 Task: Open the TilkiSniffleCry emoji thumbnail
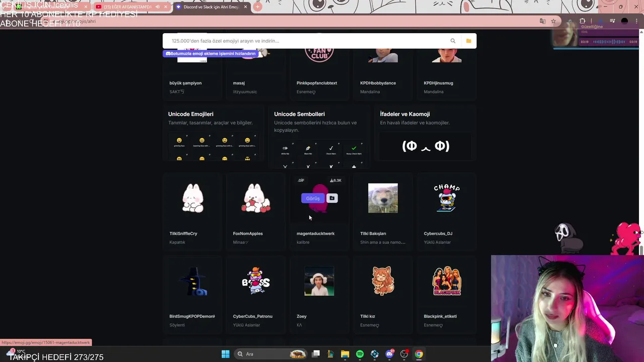[x=193, y=198]
